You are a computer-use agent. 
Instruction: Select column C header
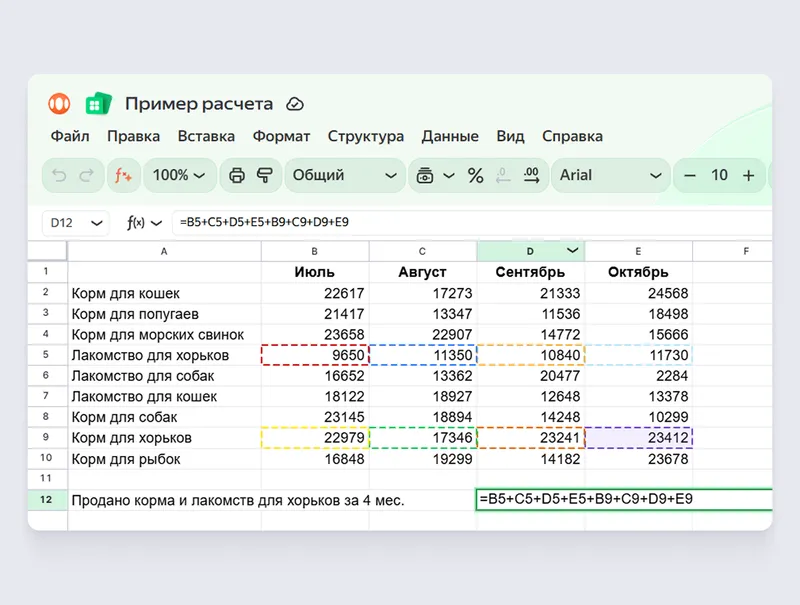tap(422, 251)
